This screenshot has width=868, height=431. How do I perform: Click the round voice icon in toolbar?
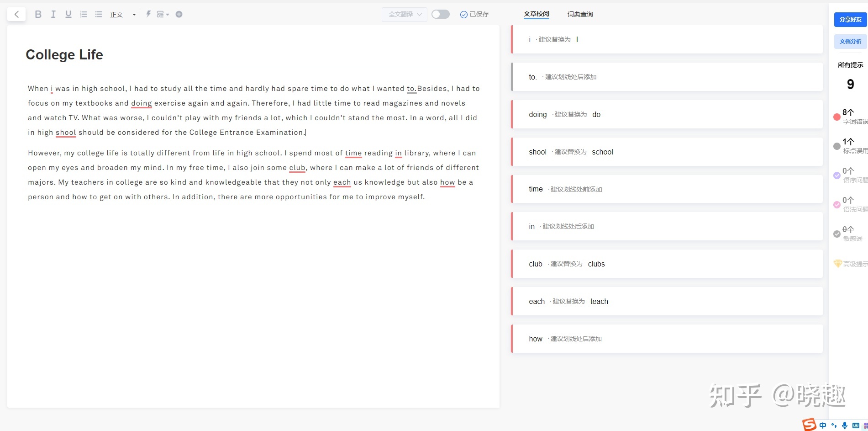pos(179,14)
